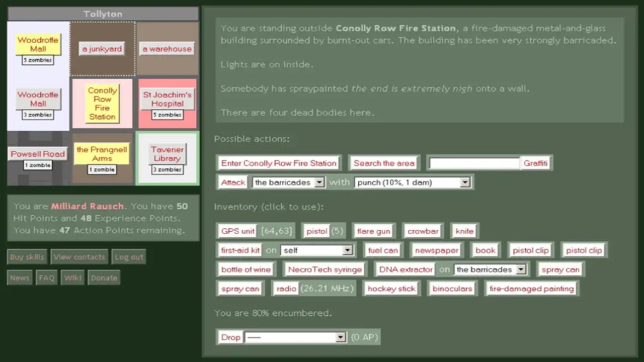The height and width of the screenshot is (362, 644).
Task: Open the Wiki link
Action: tap(72, 278)
